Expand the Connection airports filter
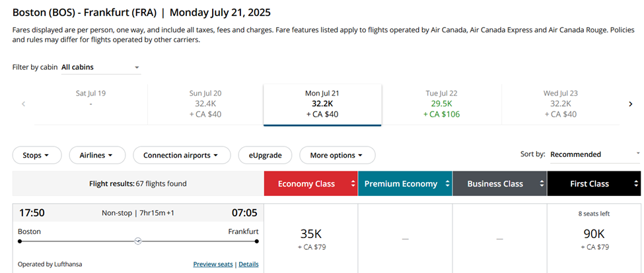644x273 pixels. click(x=182, y=155)
